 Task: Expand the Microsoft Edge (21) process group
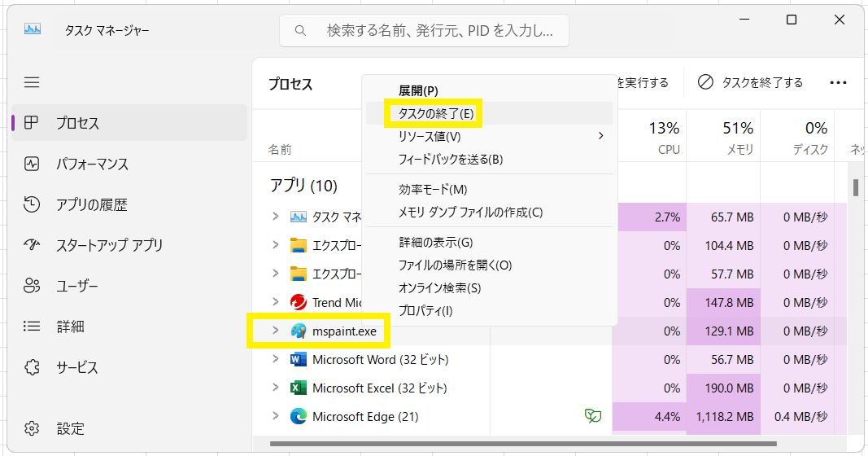pyautogui.click(x=276, y=416)
